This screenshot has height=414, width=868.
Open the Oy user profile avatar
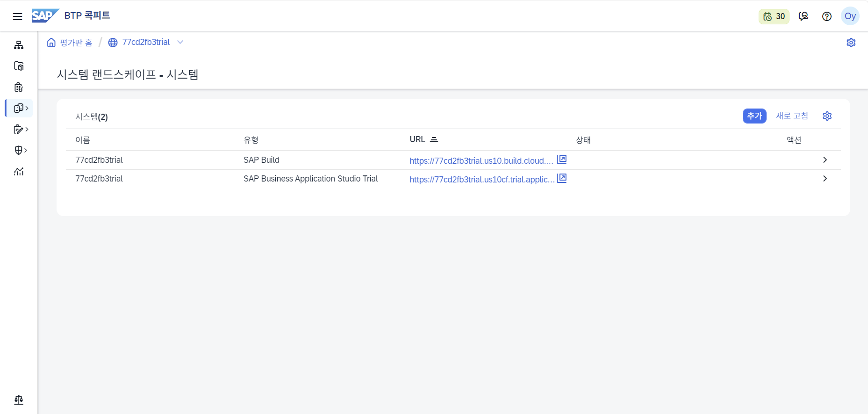850,16
